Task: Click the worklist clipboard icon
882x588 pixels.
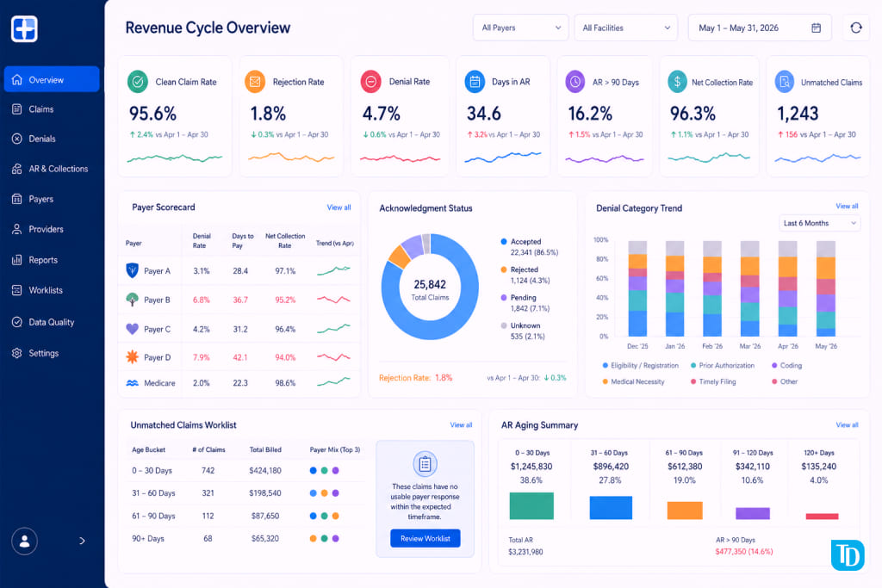Action: click(425, 464)
